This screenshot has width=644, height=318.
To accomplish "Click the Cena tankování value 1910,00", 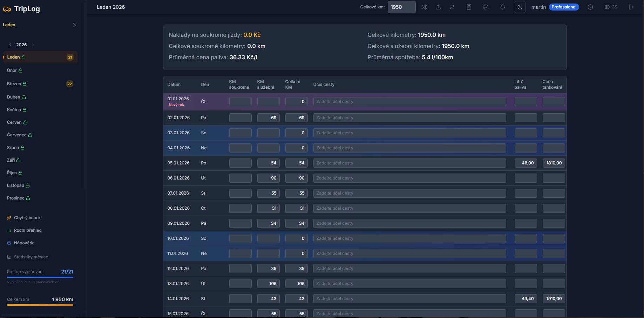I will pyautogui.click(x=554, y=299).
